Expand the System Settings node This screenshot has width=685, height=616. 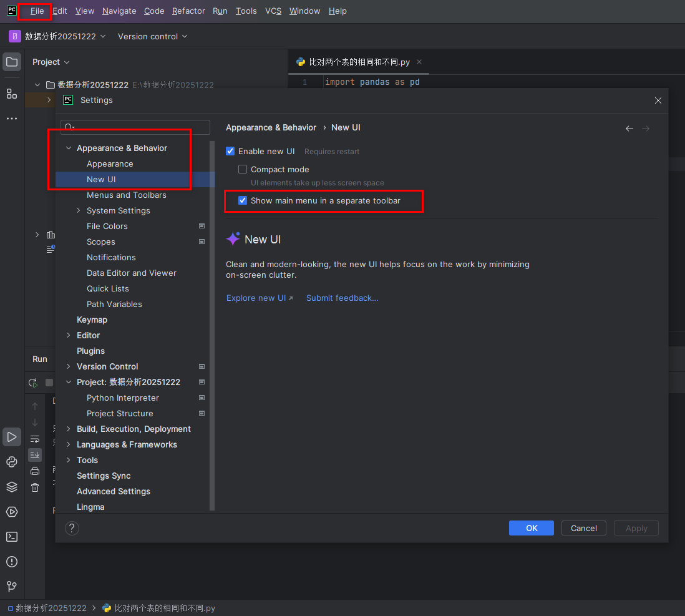click(79, 210)
